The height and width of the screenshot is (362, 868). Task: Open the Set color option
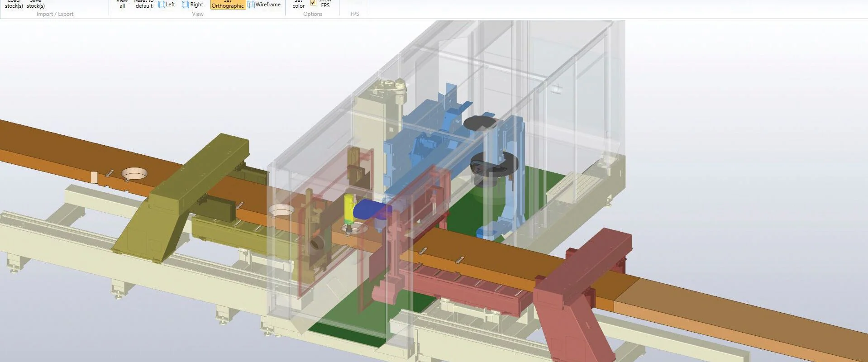click(298, 5)
